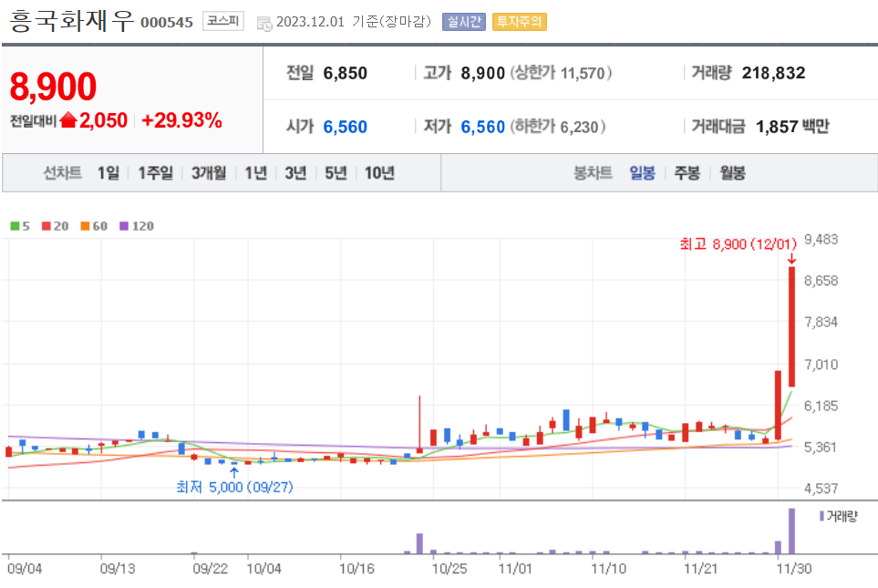Click the 11/30 x-axis date label
The height and width of the screenshot is (588, 878).
coord(794,569)
